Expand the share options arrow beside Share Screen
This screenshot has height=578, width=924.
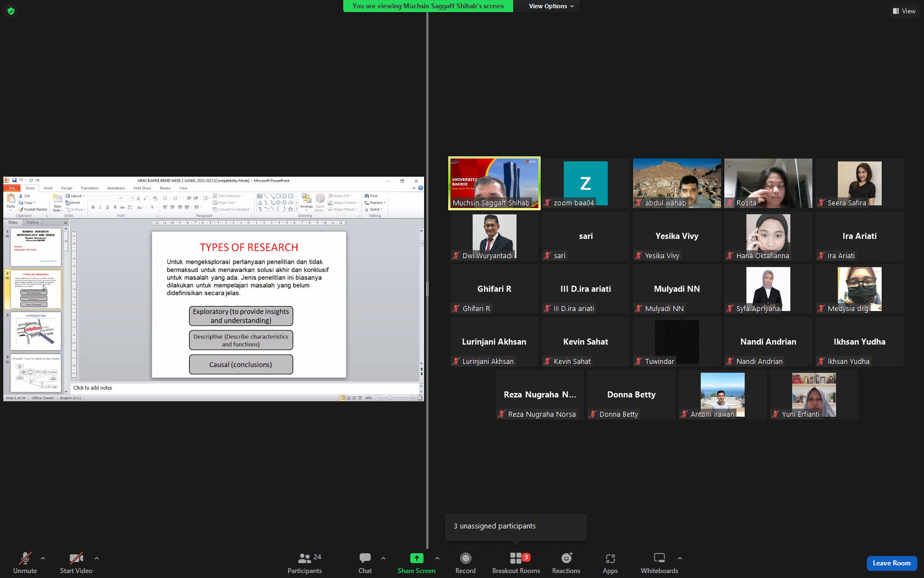pyautogui.click(x=437, y=558)
